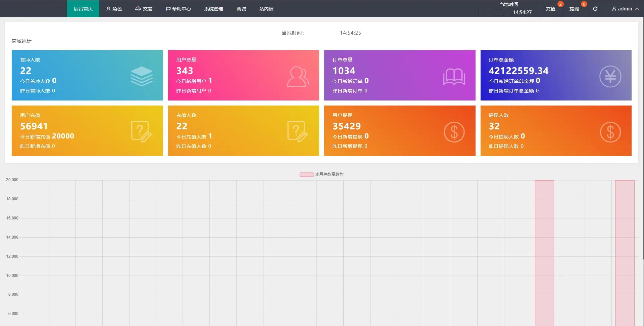Click the edit note icon on 用户充值 card
The image size is (644, 326).
click(141, 132)
